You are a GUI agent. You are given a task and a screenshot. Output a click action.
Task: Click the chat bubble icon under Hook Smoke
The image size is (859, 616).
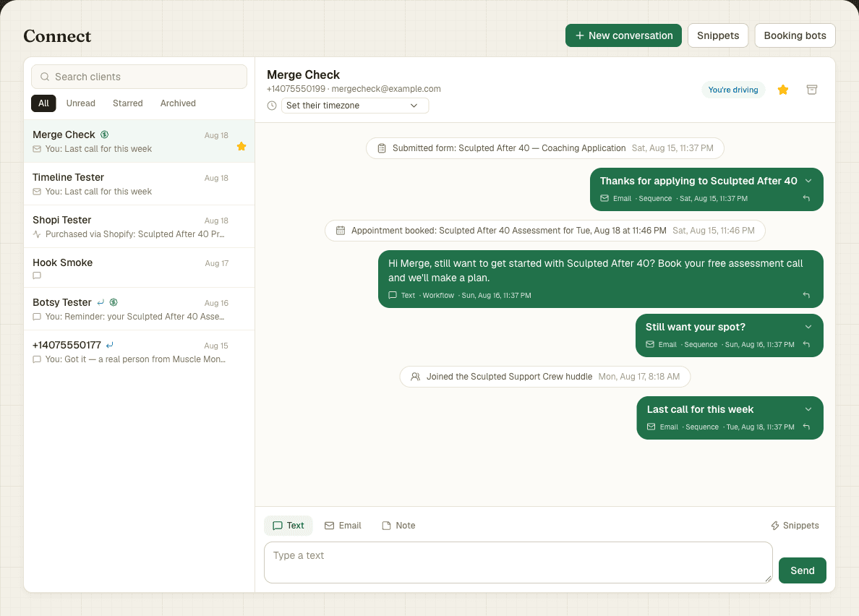tap(37, 275)
